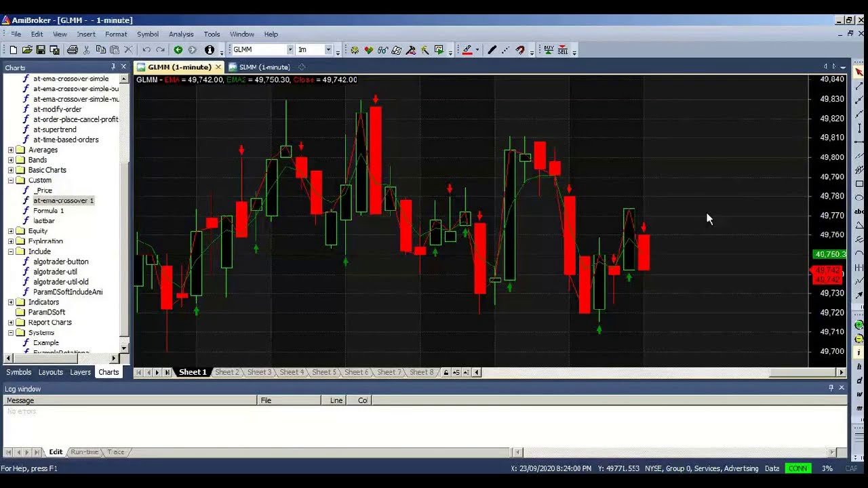Close the Log window panel

click(842, 388)
